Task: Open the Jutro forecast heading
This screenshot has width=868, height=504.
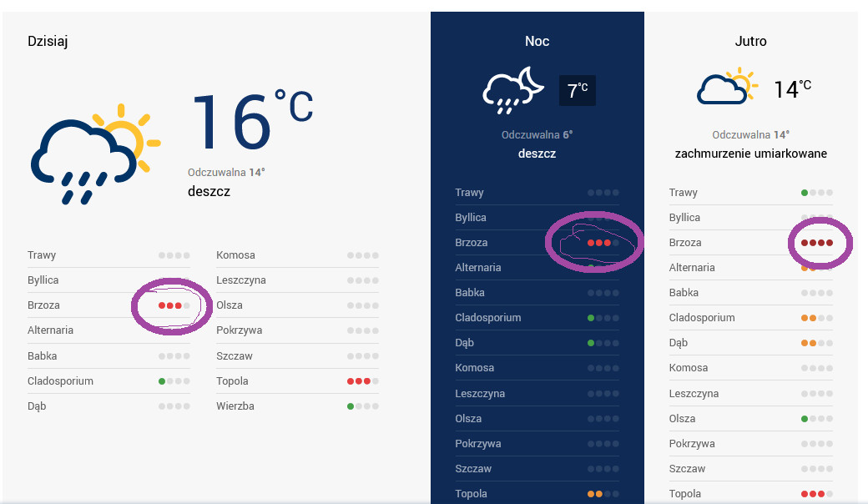Action: [x=751, y=41]
